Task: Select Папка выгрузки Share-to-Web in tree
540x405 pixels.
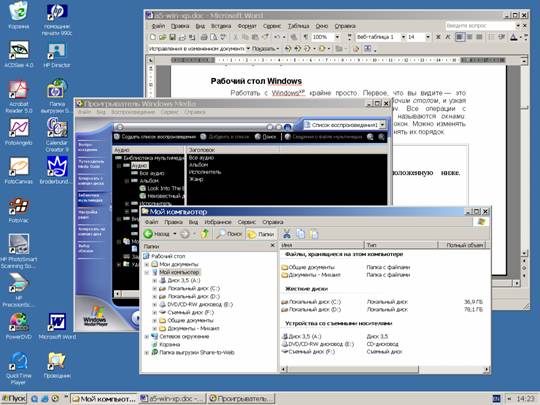Action: [x=197, y=352]
